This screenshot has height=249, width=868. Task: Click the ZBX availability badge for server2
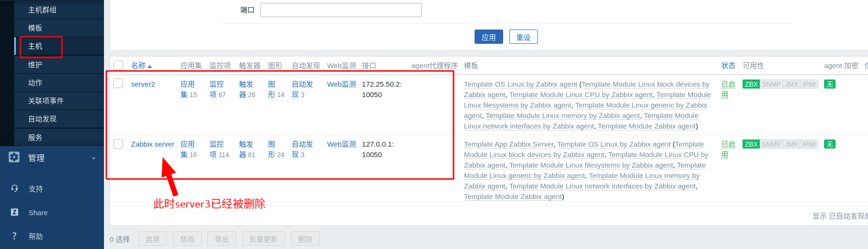[751, 84]
